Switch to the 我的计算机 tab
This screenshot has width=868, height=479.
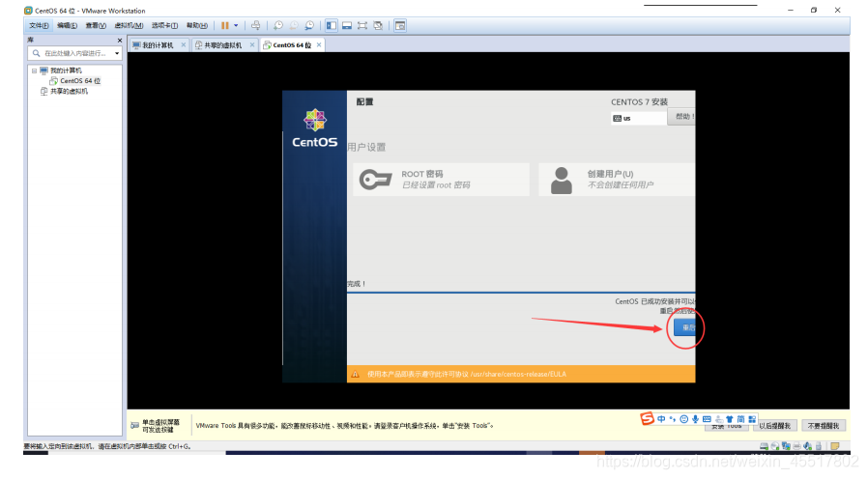158,45
